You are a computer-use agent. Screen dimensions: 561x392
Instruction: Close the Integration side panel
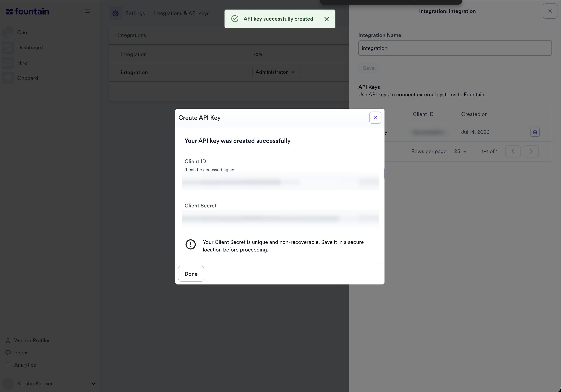550,11
